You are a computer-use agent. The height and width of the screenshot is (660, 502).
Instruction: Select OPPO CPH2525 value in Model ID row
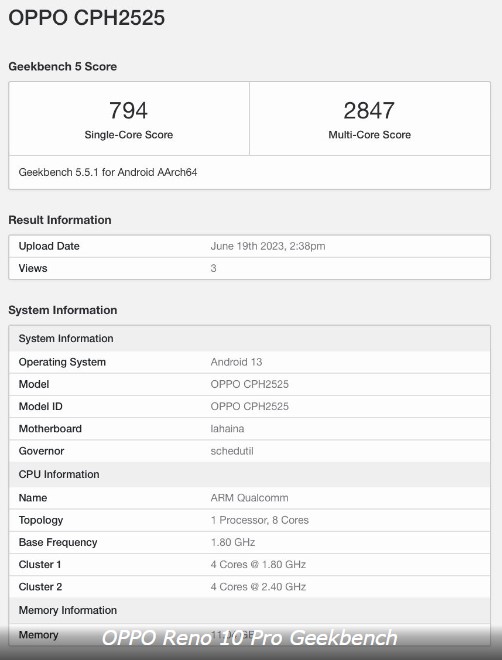click(x=250, y=407)
